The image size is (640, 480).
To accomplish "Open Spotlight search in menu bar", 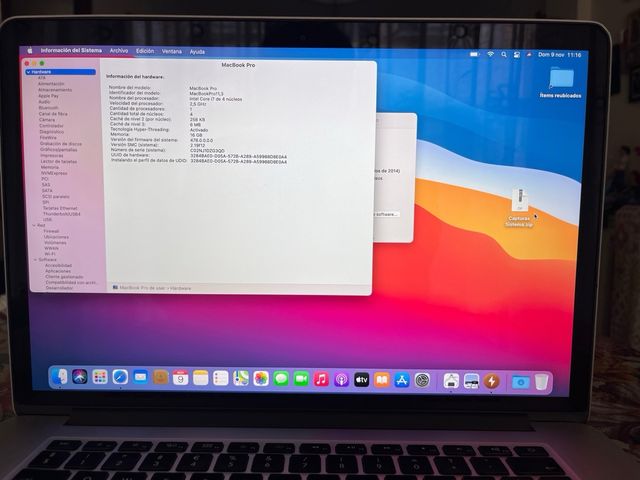I will [504, 54].
